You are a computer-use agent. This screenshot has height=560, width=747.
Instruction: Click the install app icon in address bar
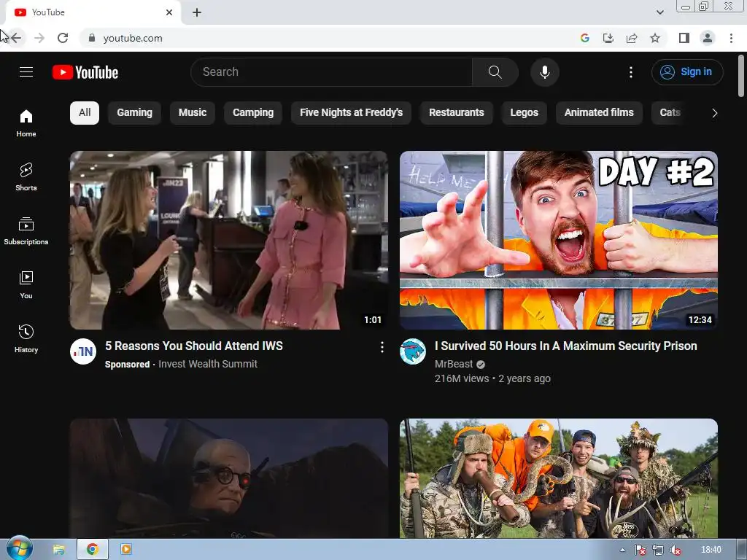(x=608, y=38)
